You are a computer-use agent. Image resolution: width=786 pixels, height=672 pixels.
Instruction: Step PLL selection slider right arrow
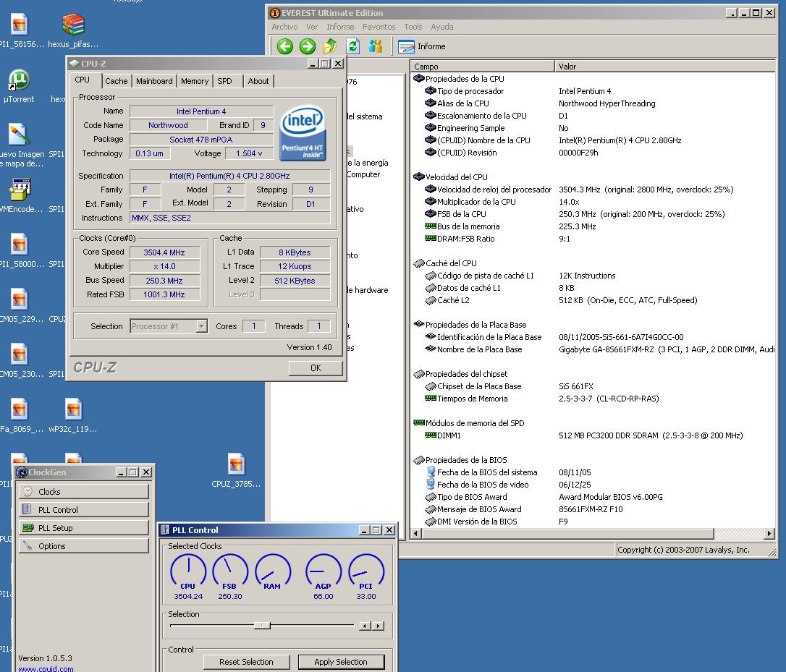tap(379, 626)
